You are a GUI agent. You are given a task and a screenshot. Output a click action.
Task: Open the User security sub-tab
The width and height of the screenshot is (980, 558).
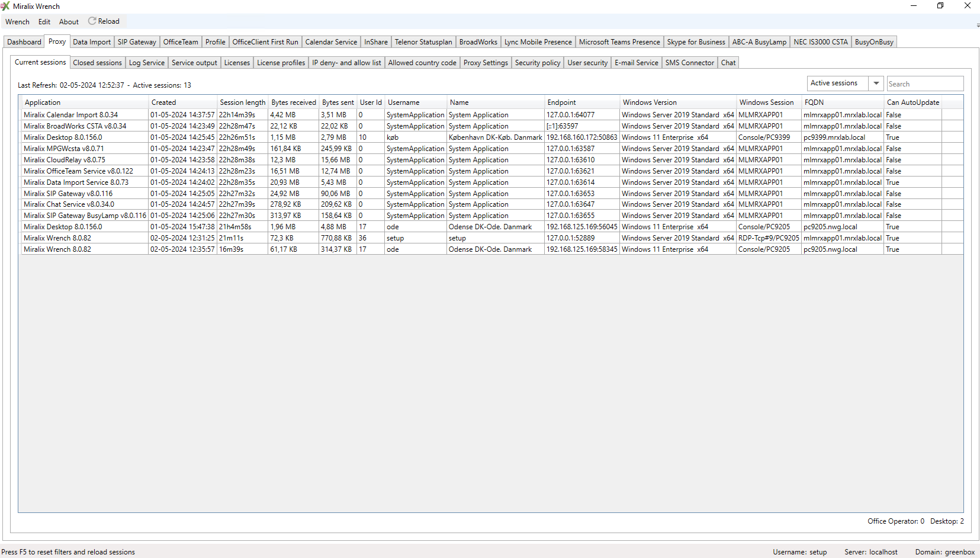[587, 63]
